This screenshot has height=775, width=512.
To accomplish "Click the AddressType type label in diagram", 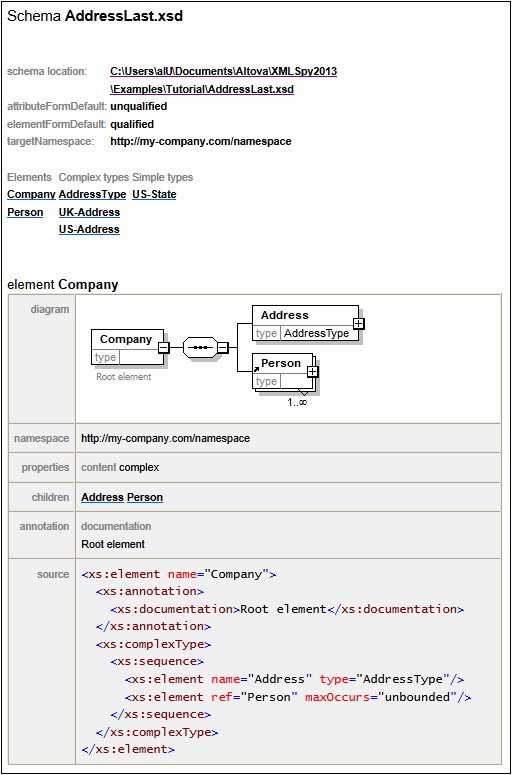I will tap(316, 333).
